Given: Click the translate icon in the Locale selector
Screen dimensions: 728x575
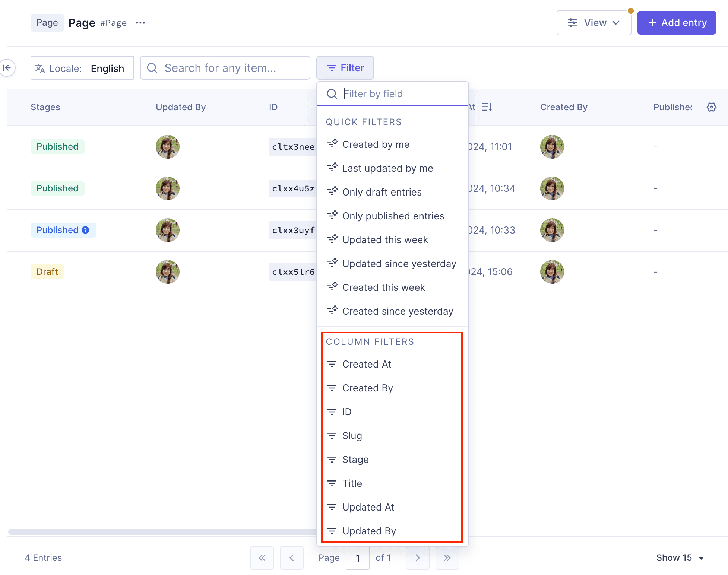Looking at the screenshot, I should (40, 68).
